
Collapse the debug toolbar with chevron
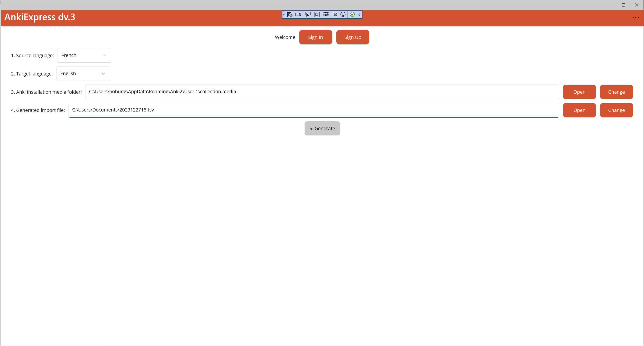[359, 14]
